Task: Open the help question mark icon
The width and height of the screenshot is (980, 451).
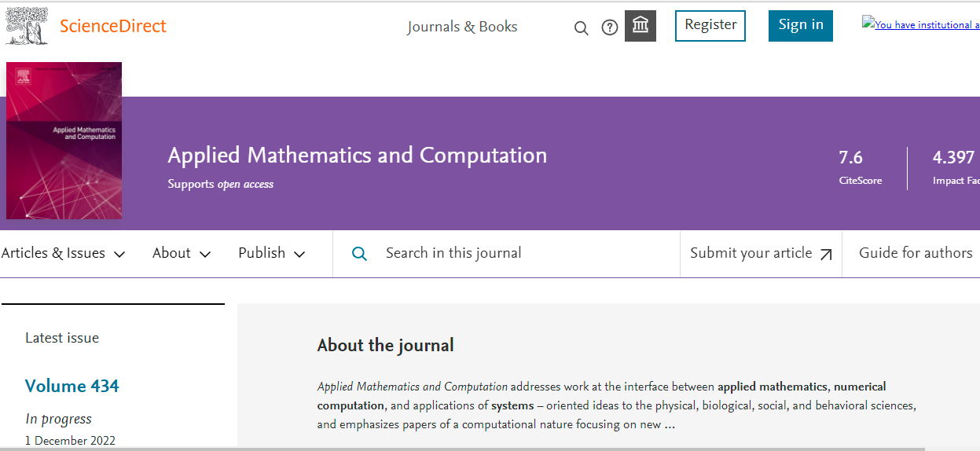Action: [x=610, y=27]
